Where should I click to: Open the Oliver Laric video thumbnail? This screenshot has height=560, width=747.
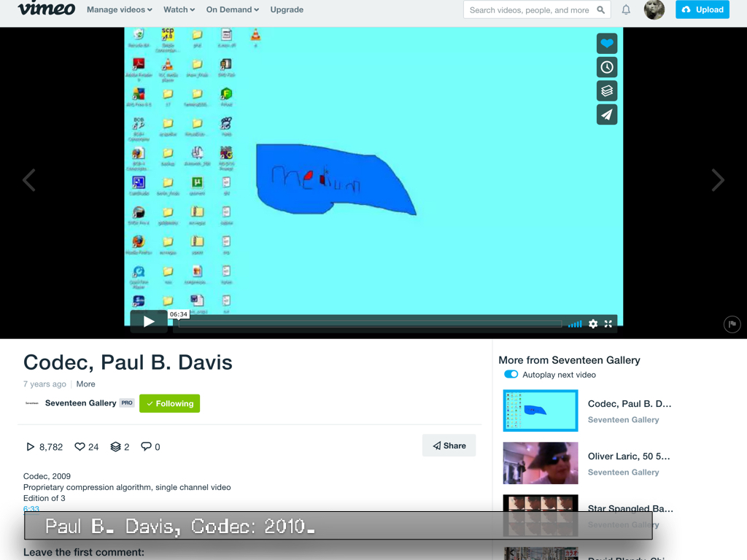point(541,463)
